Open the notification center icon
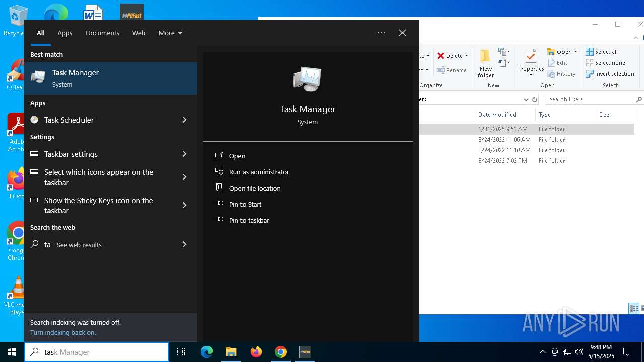The height and width of the screenshot is (362, 644). pos(627,352)
